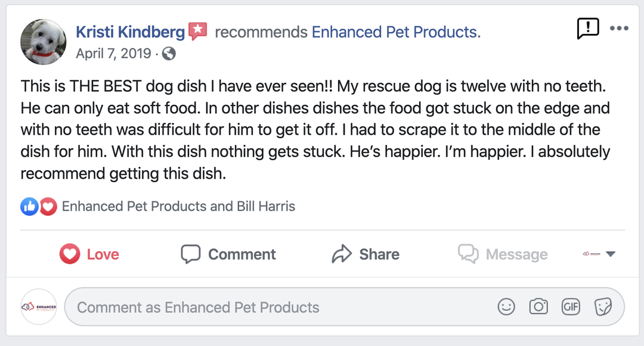Open the Enhanced Pet Products page link
The width and height of the screenshot is (644, 346).
396,32
